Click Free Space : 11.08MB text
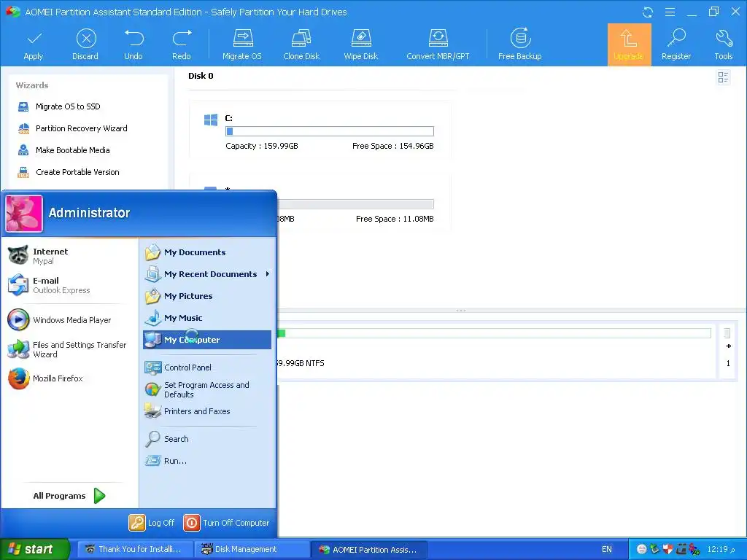747x560 pixels. click(395, 219)
